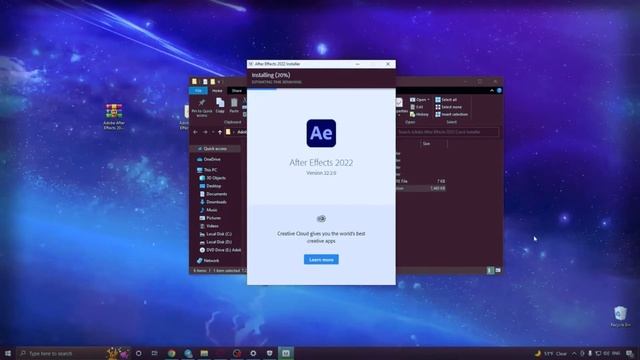Image resolution: width=640 pixels, height=360 pixels.
Task: Open Google Chrome from taskbar
Action: (171, 353)
